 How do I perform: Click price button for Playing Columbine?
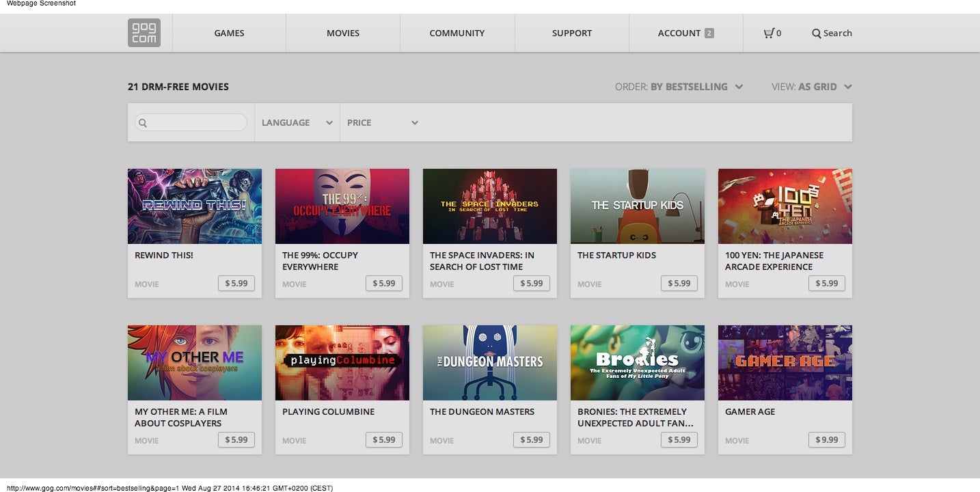pyautogui.click(x=384, y=439)
